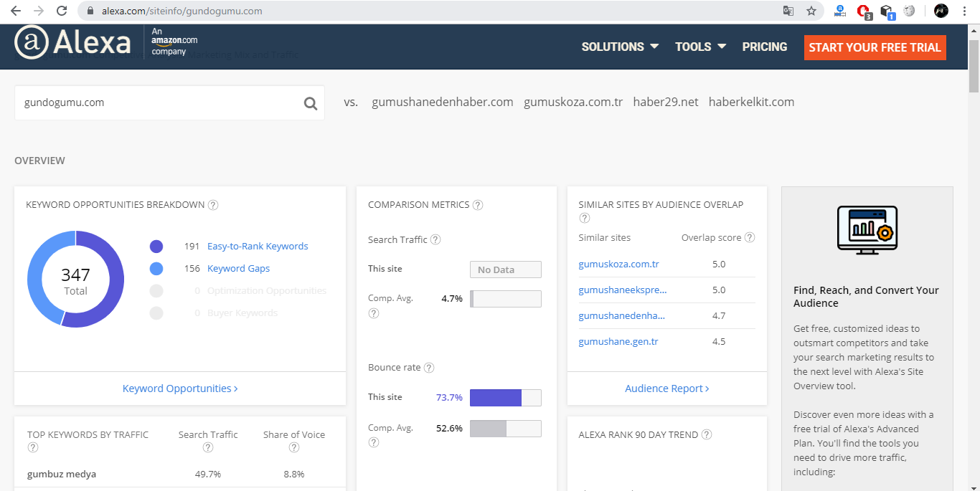Click the Optimization Opportunities greyed label
Viewport: 980px width, 491px height.
(266, 291)
